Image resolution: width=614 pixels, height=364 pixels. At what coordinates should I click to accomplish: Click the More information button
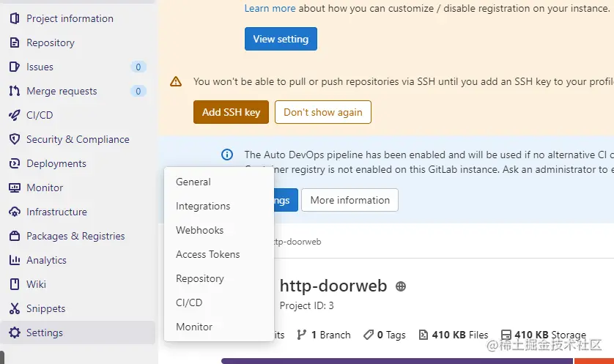coord(349,200)
